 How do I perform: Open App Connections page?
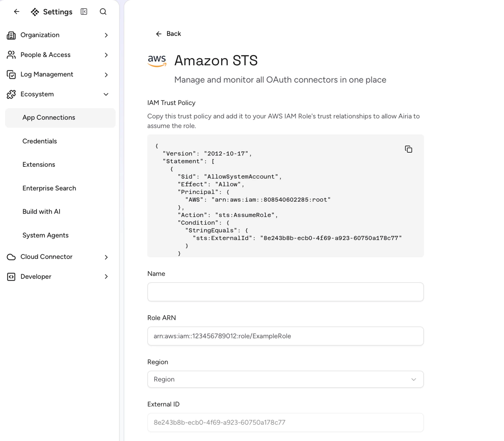pyautogui.click(x=60, y=118)
